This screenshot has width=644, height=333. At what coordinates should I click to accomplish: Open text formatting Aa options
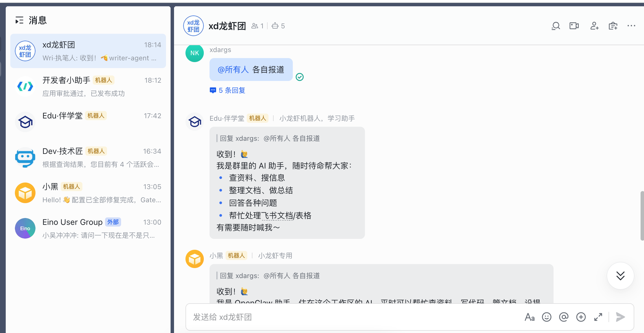529,317
